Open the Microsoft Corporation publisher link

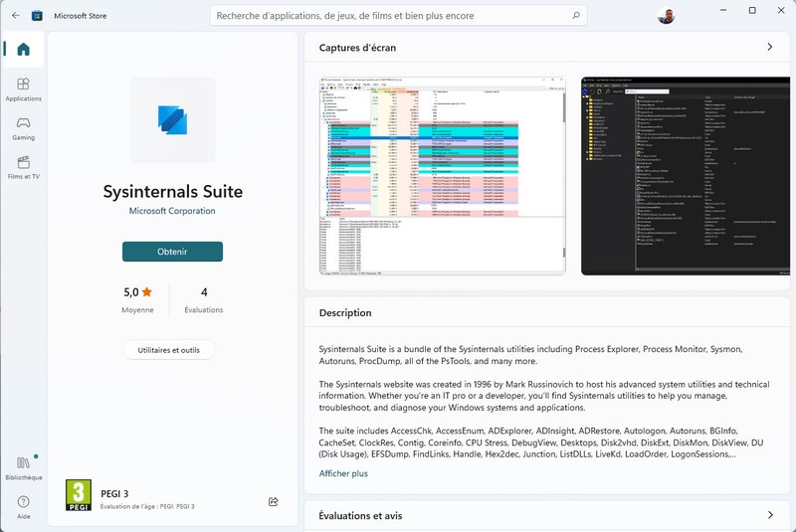172,211
